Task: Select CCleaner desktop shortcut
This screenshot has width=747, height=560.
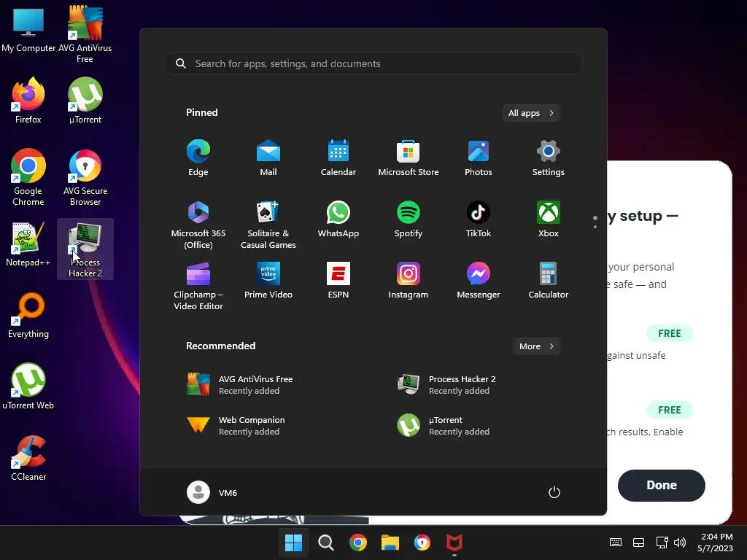Action: click(28, 458)
